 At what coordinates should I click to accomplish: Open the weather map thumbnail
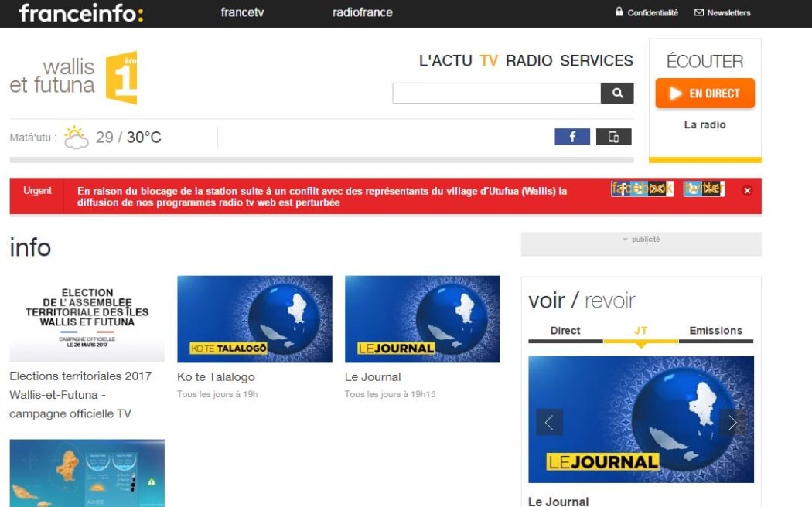[x=87, y=473]
